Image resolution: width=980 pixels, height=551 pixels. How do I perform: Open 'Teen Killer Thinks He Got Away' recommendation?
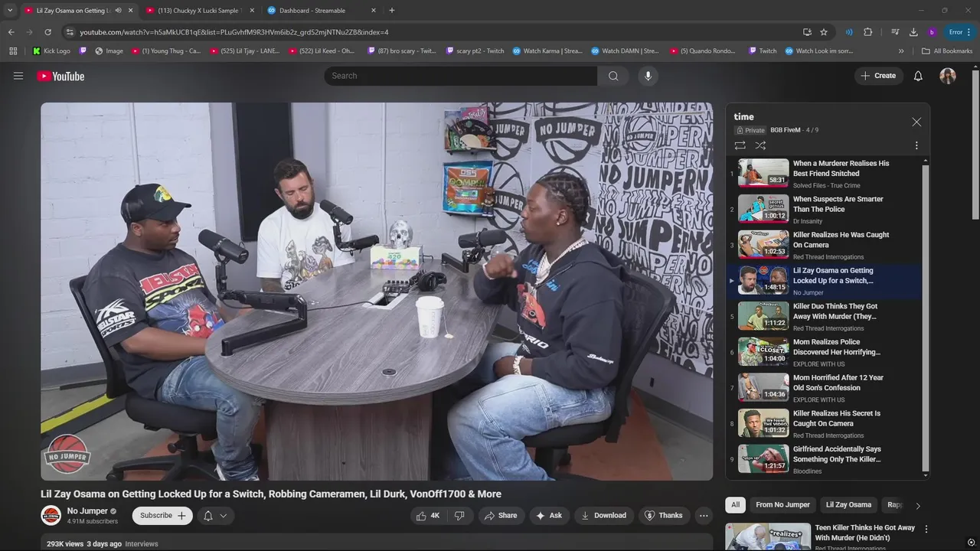click(x=864, y=533)
